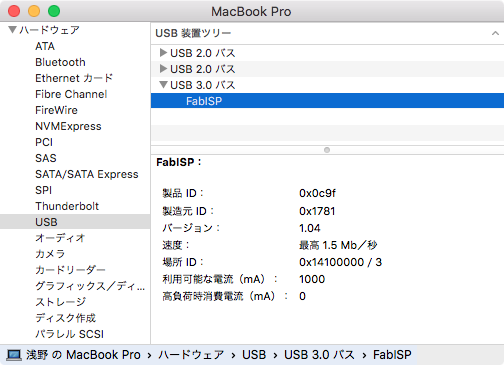
Task: Click the 場所 ID value 0x14100000 / 3
Action: point(340,262)
